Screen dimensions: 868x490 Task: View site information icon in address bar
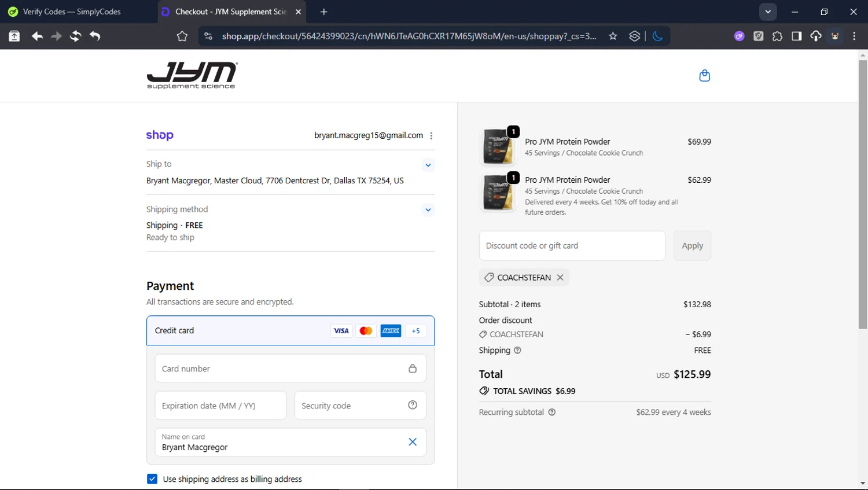coord(208,36)
